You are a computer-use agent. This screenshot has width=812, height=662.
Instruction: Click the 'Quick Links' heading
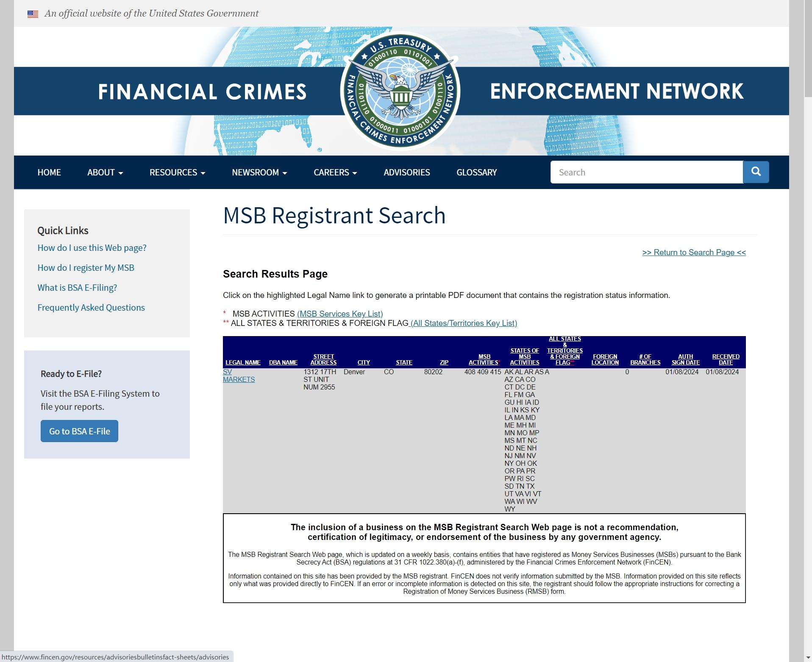pos(63,231)
